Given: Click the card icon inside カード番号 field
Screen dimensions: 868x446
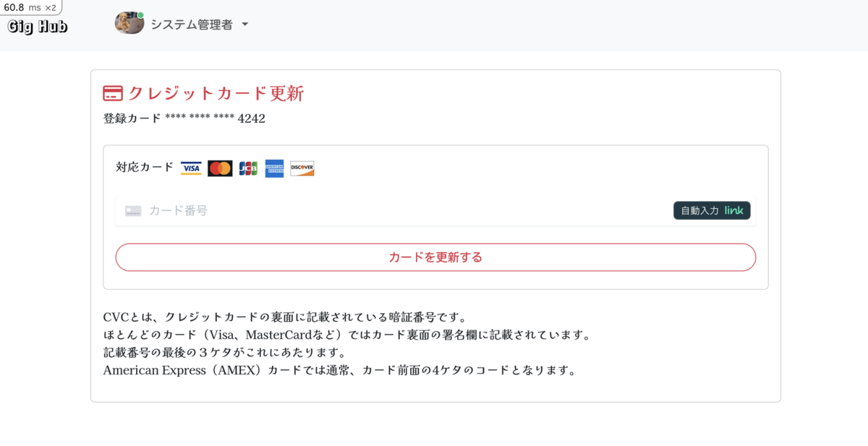Looking at the screenshot, I should pyautogui.click(x=132, y=210).
